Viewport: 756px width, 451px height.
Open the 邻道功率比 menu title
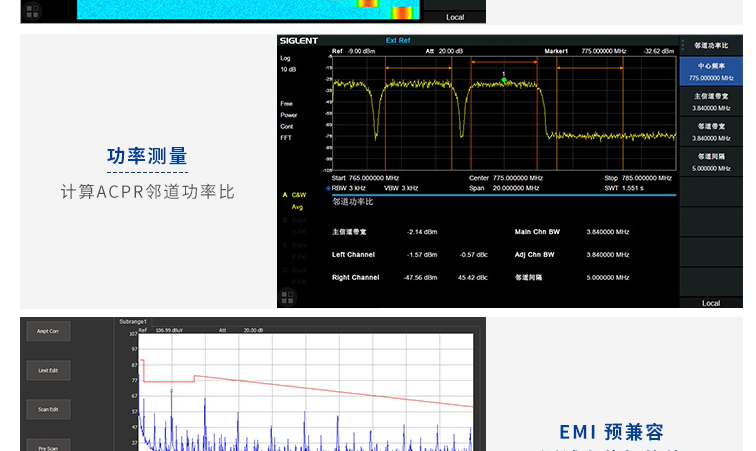tap(711, 45)
